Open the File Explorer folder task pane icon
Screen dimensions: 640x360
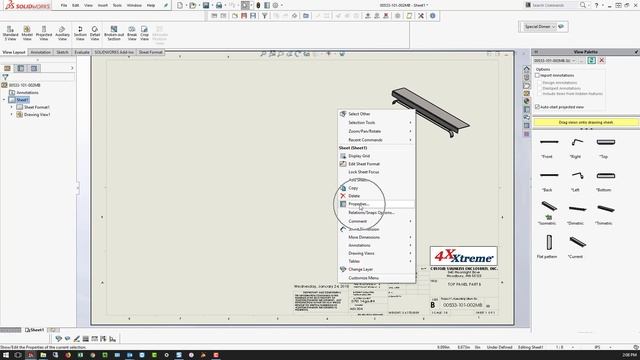point(527,85)
